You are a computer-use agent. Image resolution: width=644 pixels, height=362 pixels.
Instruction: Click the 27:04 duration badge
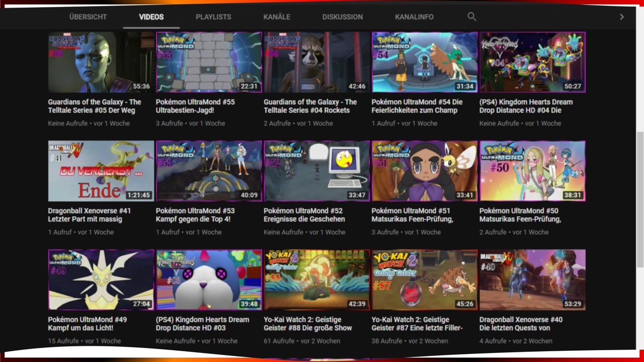[x=142, y=304]
